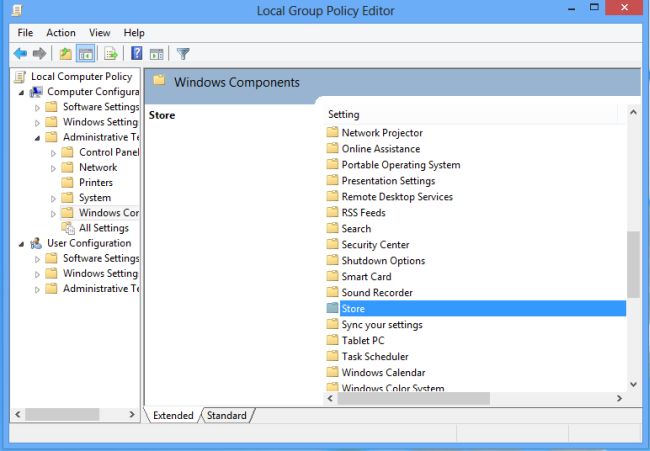Screen dimensions: 650x451
Task: Select Online Assistance in settings list
Action: tap(381, 149)
